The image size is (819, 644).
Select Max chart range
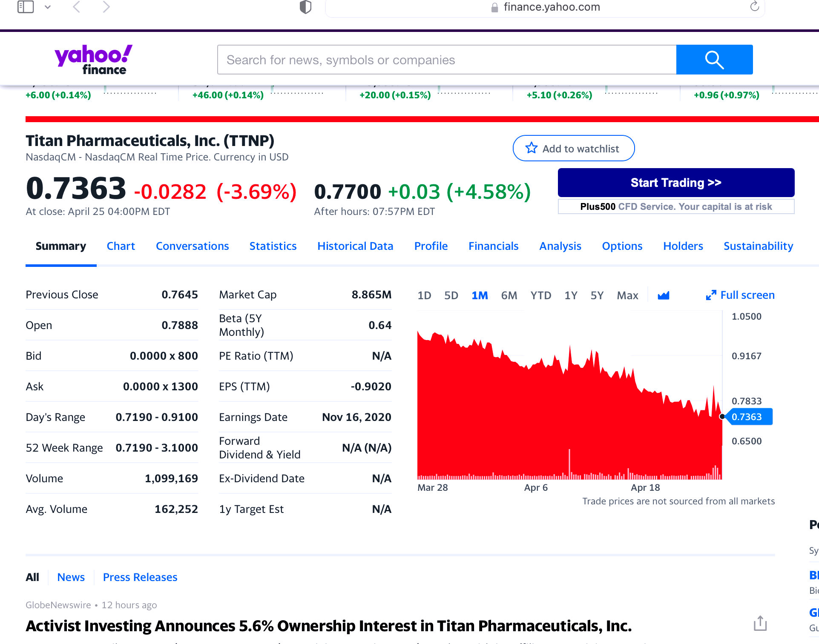pos(627,295)
